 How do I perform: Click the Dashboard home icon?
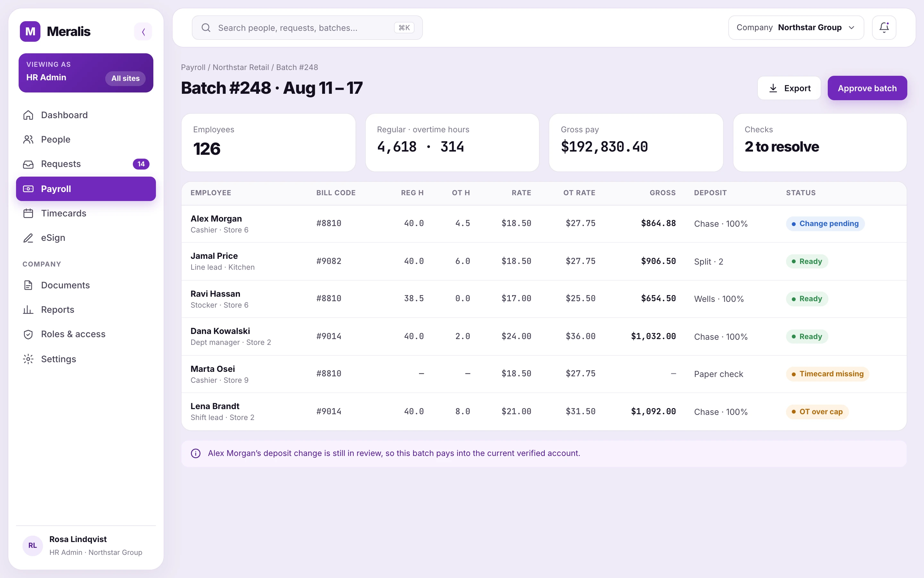[28, 115]
